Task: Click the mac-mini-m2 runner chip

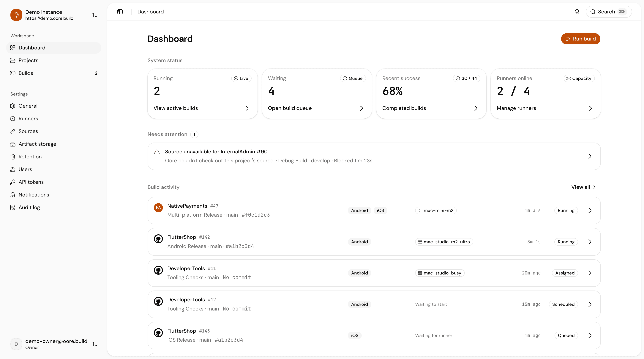Action: click(436, 210)
